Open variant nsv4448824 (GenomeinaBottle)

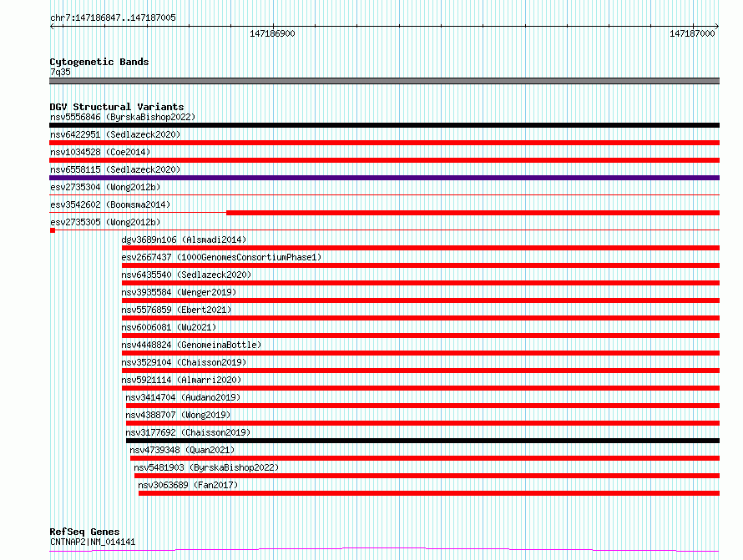point(191,345)
